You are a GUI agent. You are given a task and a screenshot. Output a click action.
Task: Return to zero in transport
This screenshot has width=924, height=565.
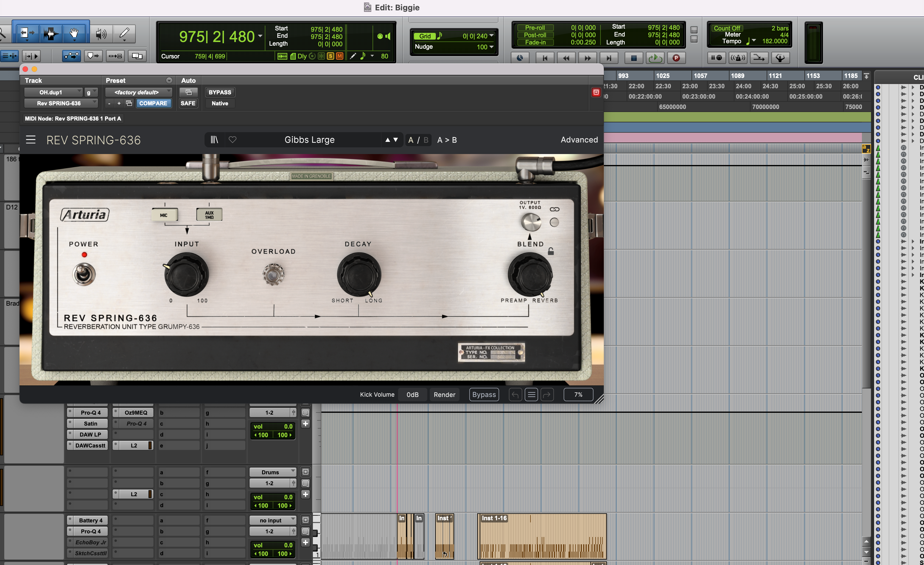click(545, 58)
